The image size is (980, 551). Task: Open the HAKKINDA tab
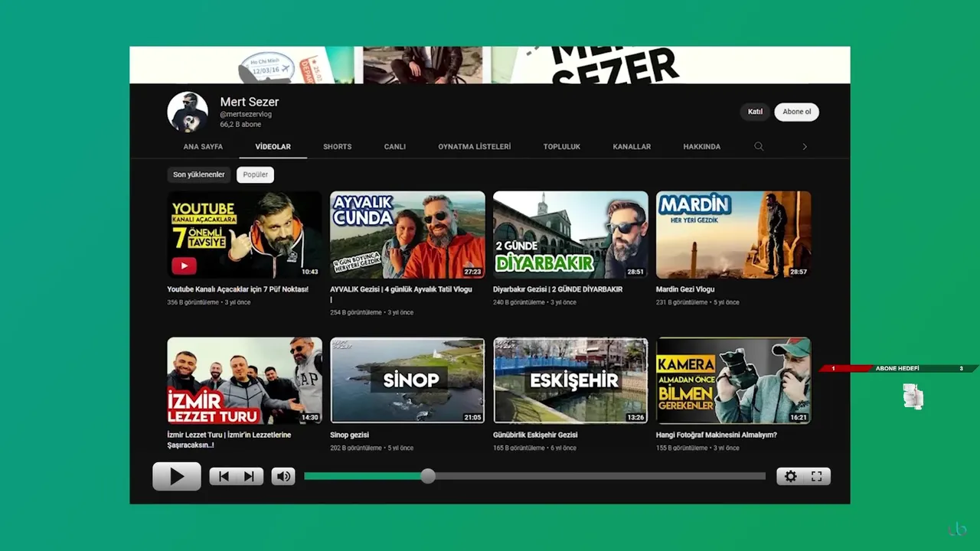coord(702,146)
